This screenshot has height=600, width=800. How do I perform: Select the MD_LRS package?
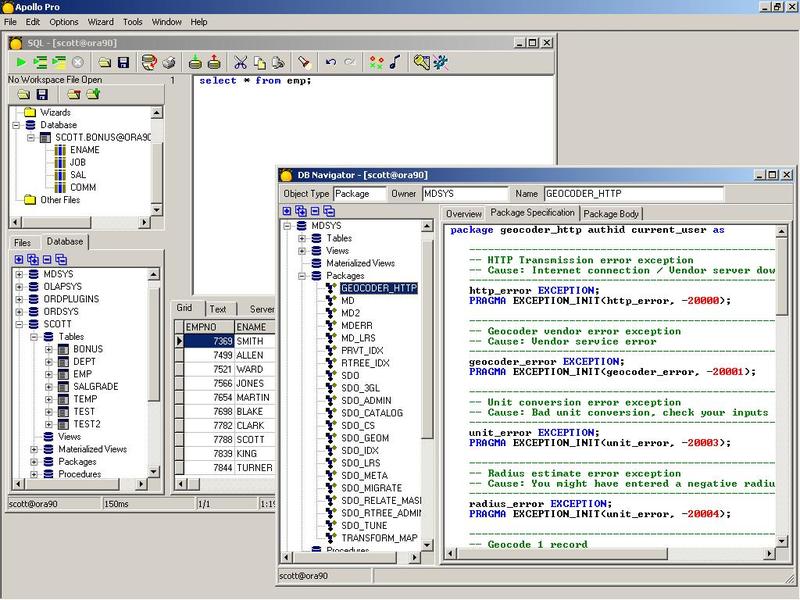[x=358, y=338]
